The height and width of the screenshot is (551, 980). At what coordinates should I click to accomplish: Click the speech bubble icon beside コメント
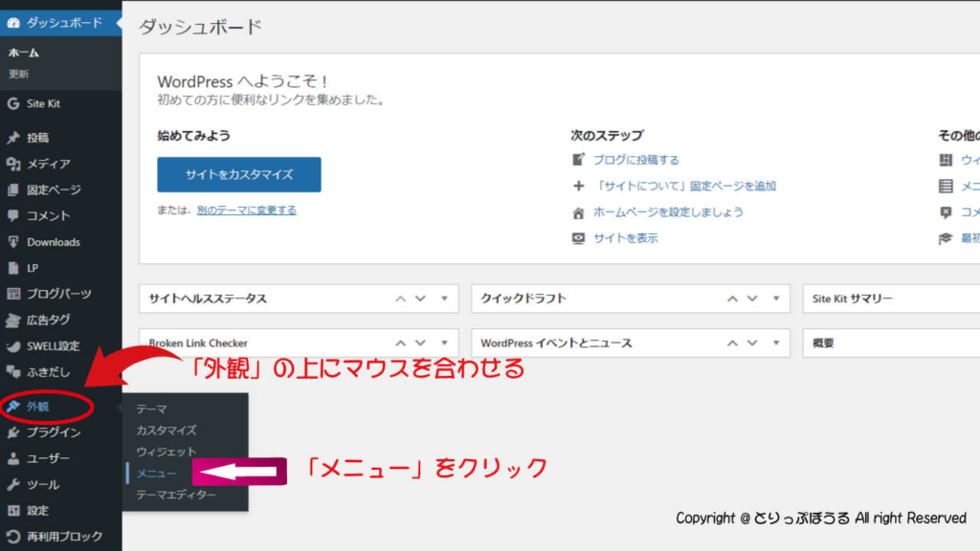pos(13,216)
